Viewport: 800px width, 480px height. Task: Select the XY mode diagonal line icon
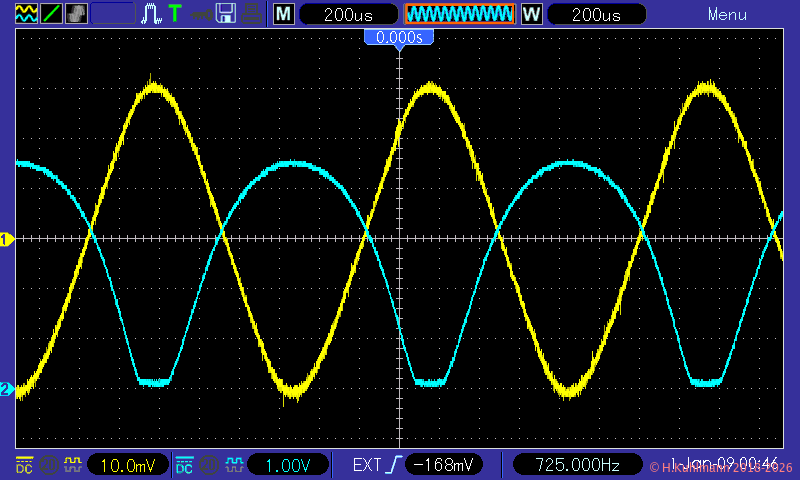pos(51,14)
